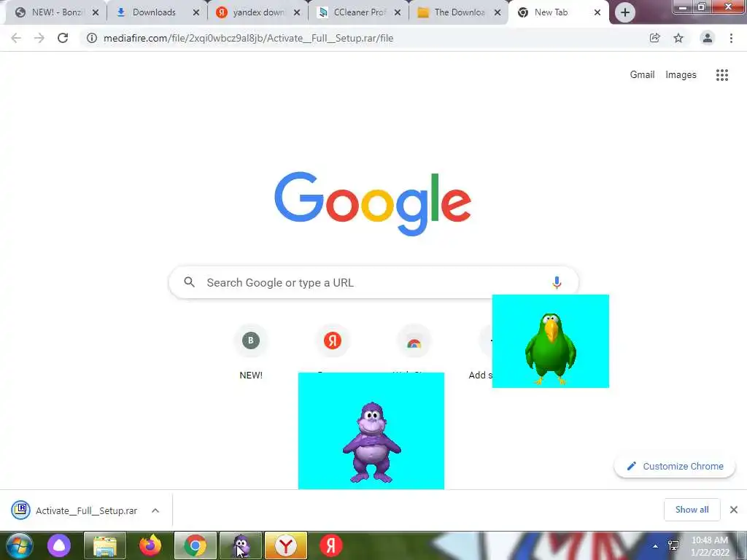Screen dimensions: 747x560
Task: Click Show all downloads button
Action: [x=692, y=510]
